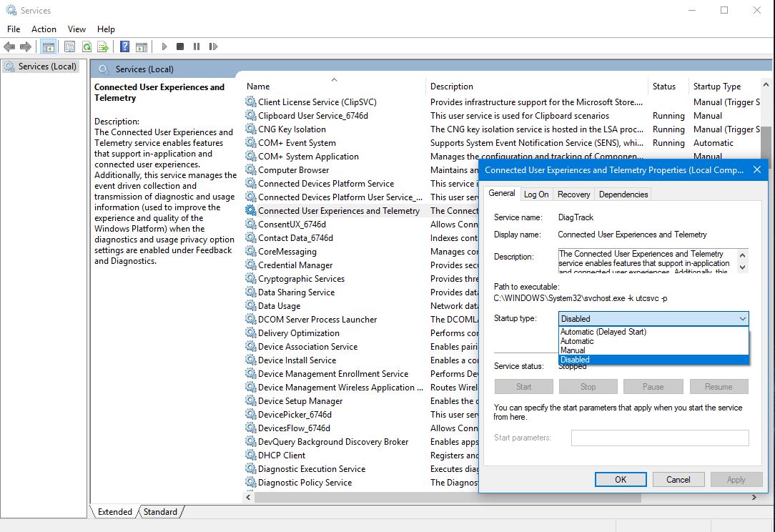Click the Export List toolbar icon

102,46
